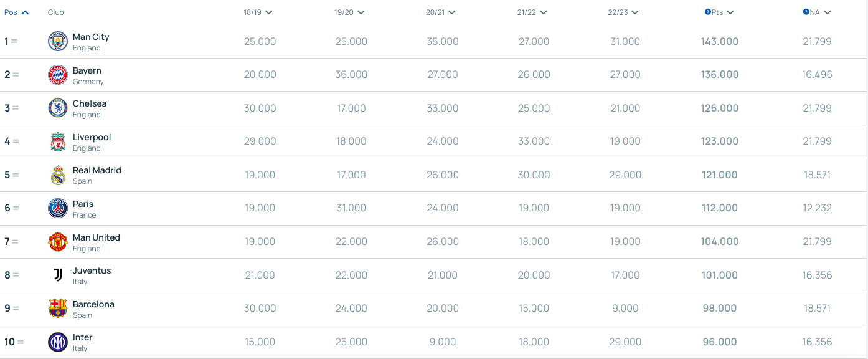
Task: Sort by the Pts column chevron
Action: pos(730,12)
